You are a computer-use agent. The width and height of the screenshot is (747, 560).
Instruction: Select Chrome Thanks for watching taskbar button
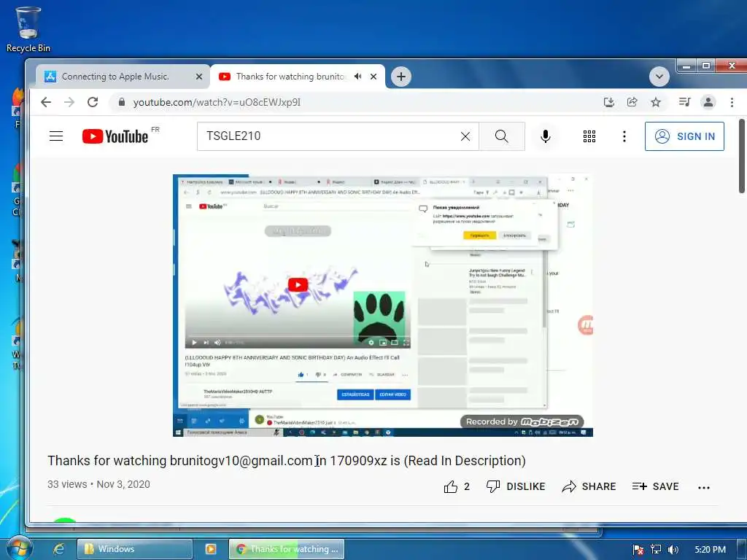pos(287,548)
